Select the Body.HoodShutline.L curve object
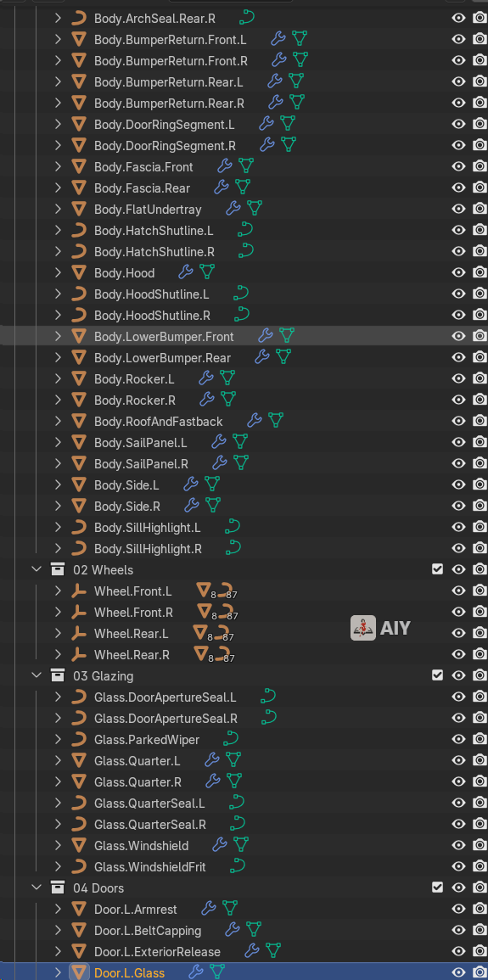The image size is (488, 980). pyautogui.click(x=152, y=294)
